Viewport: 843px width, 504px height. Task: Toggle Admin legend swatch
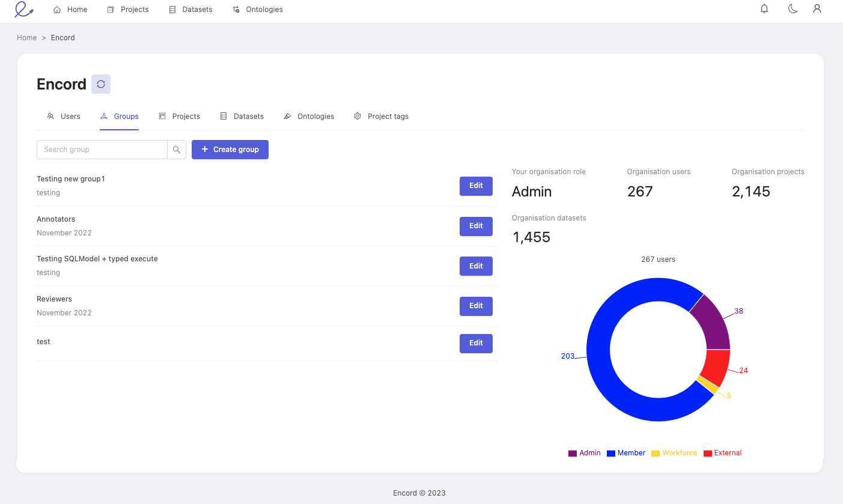click(x=573, y=454)
